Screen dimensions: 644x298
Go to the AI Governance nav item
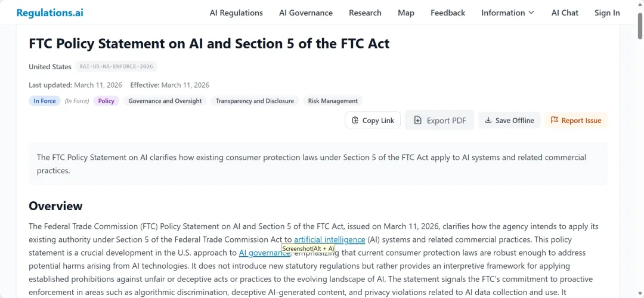306,13
